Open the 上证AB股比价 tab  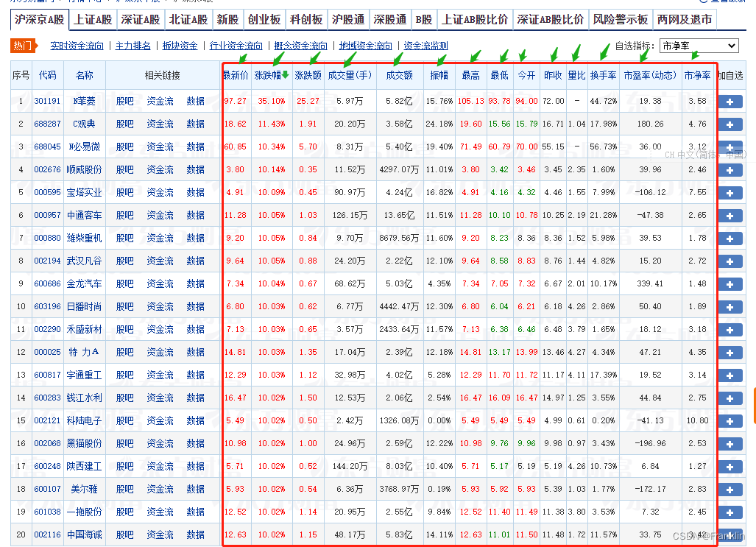click(x=475, y=20)
